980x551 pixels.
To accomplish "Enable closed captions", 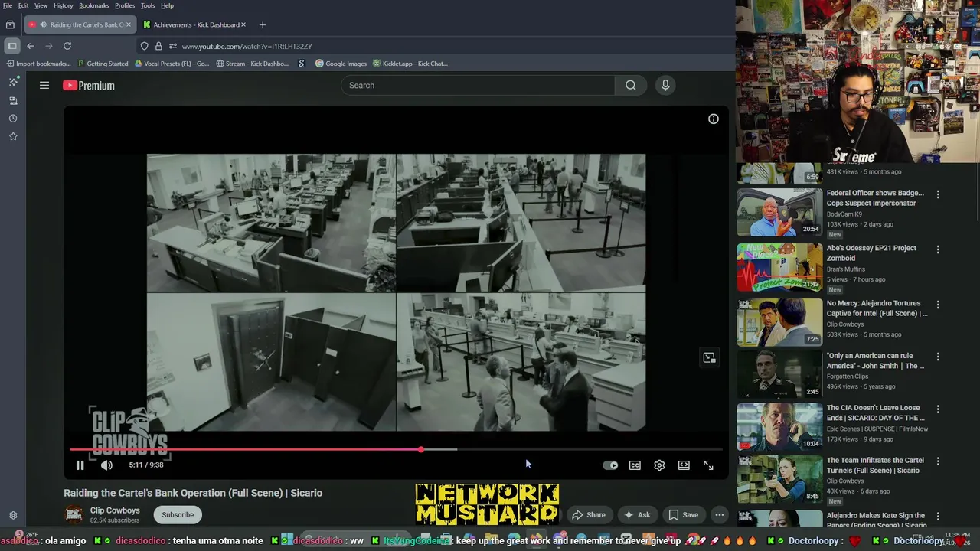I will [635, 465].
